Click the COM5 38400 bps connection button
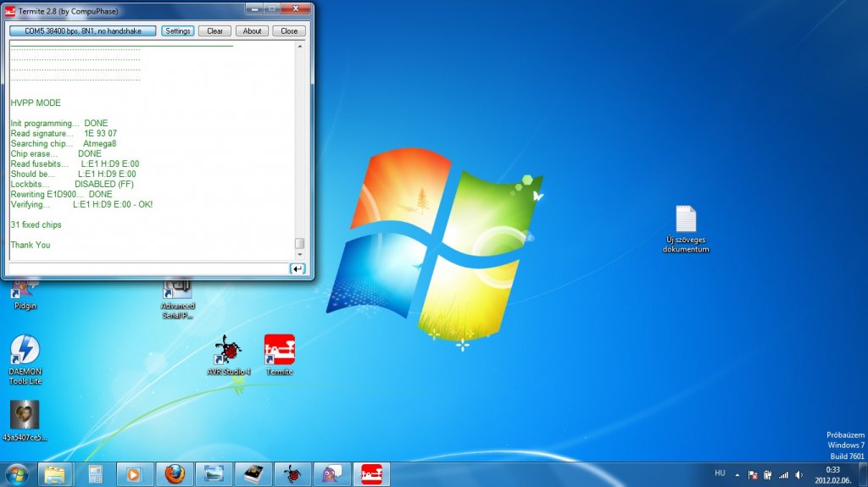Viewport: 868px width, 487px height. [82, 31]
